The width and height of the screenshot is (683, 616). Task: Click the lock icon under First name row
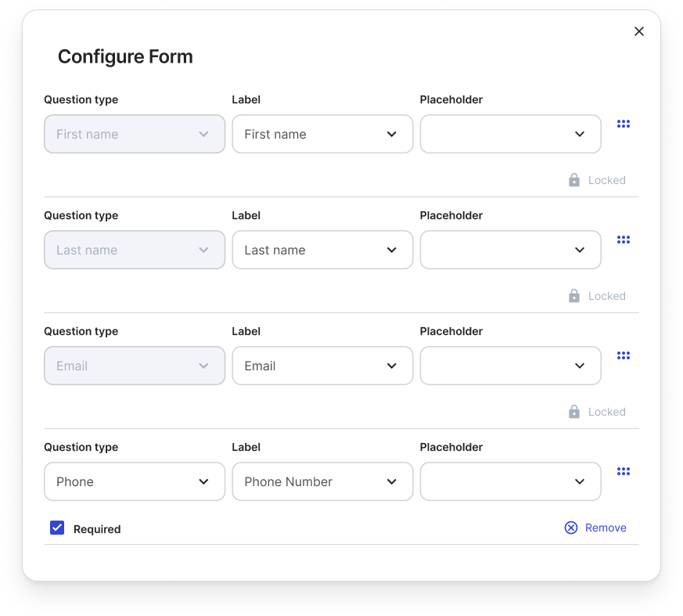tap(574, 180)
